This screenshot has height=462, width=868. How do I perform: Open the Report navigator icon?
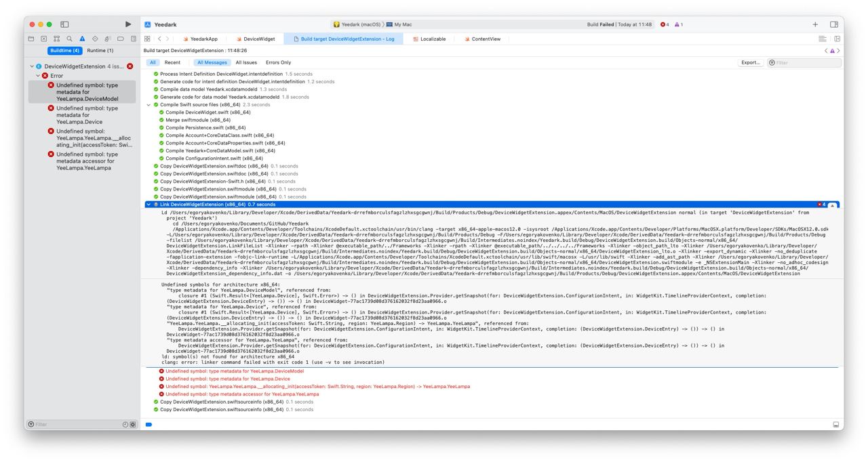[x=134, y=39]
